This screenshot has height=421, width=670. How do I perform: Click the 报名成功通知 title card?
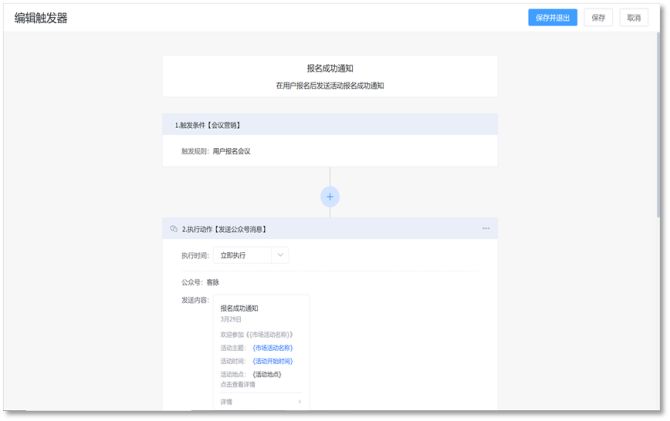[x=330, y=76]
